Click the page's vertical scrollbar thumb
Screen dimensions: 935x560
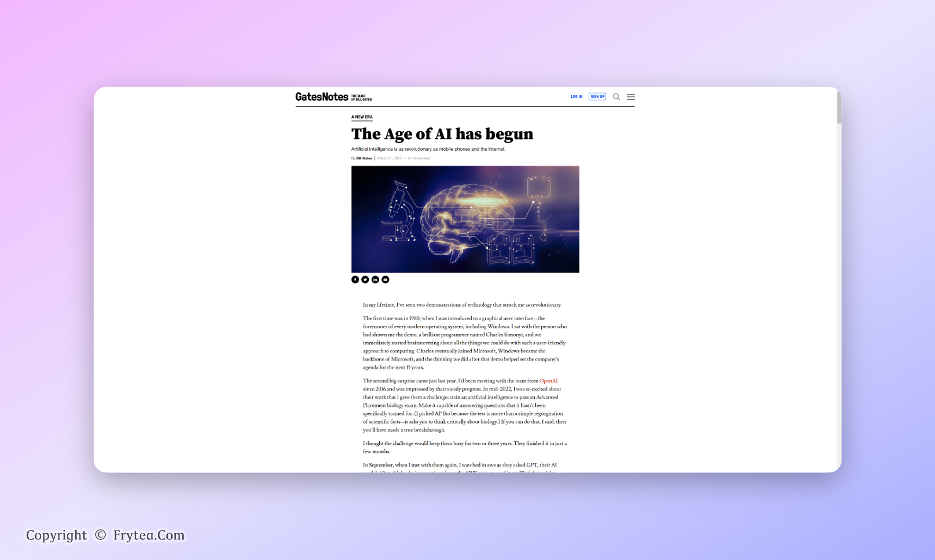(x=839, y=108)
